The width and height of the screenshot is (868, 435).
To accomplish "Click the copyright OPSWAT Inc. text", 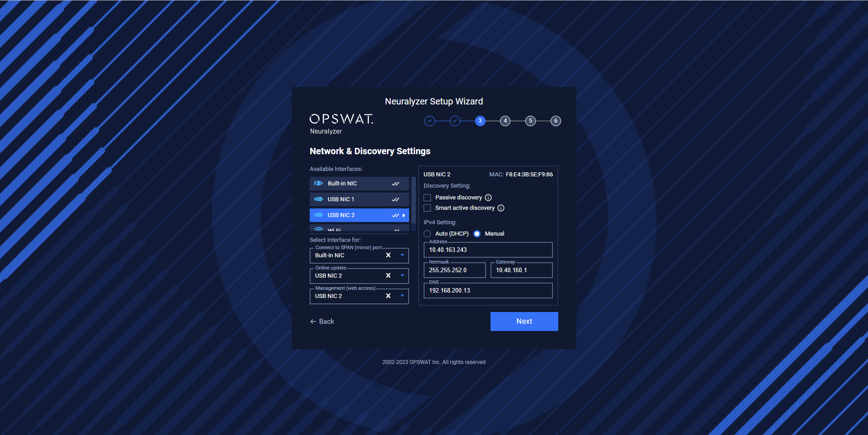I will (434, 362).
